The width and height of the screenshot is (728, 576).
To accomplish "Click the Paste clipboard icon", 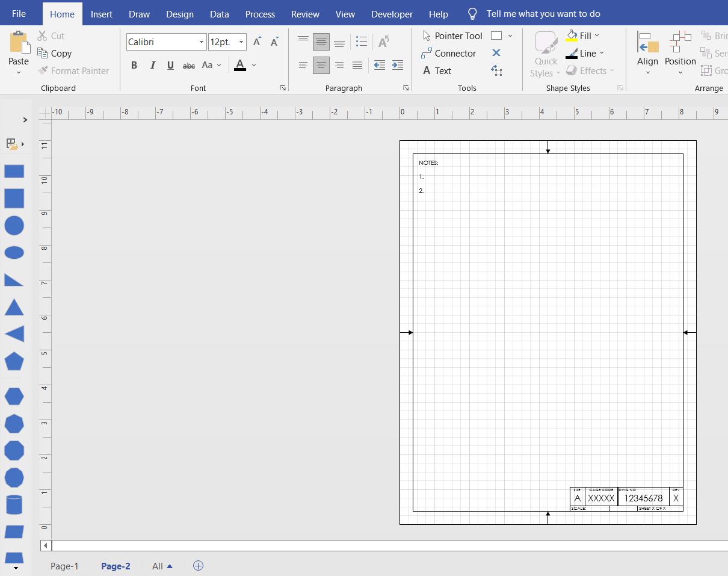I will [x=19, y=43].
